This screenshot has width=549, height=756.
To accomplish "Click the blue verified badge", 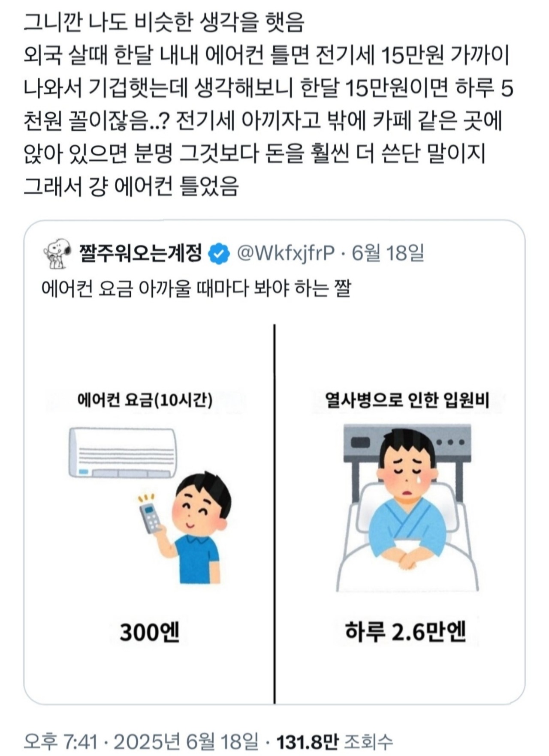I will point(219,254).
